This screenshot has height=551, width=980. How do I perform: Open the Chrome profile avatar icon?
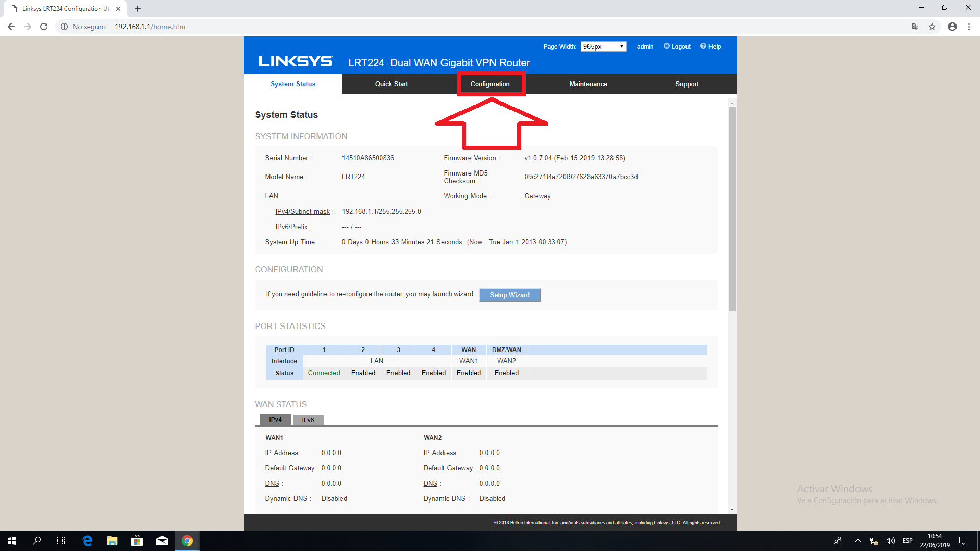pos(952,27)
